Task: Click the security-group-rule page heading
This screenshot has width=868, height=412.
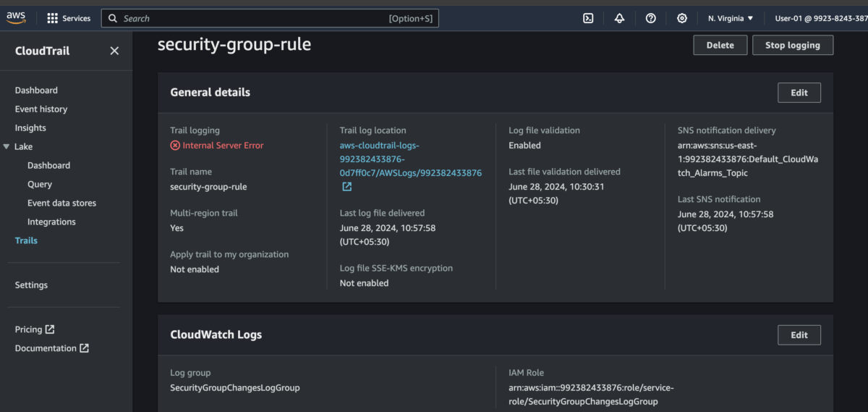Action: click(234, 44)
